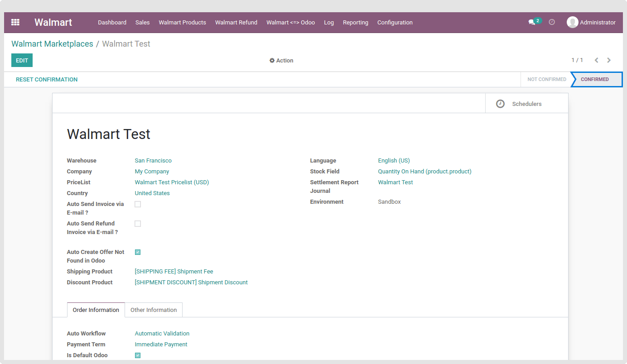Click the Auto Workflow label
Image resolution: width=627 pixels, height=364 pixels.
click(86, 334)
